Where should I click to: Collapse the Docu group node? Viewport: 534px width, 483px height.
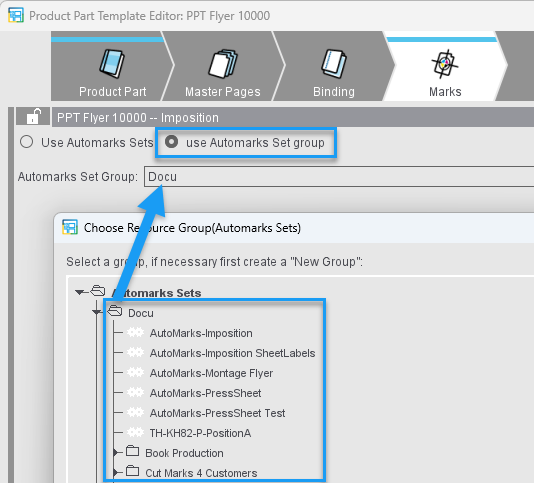pyautogui.click(x=97, y=312)
